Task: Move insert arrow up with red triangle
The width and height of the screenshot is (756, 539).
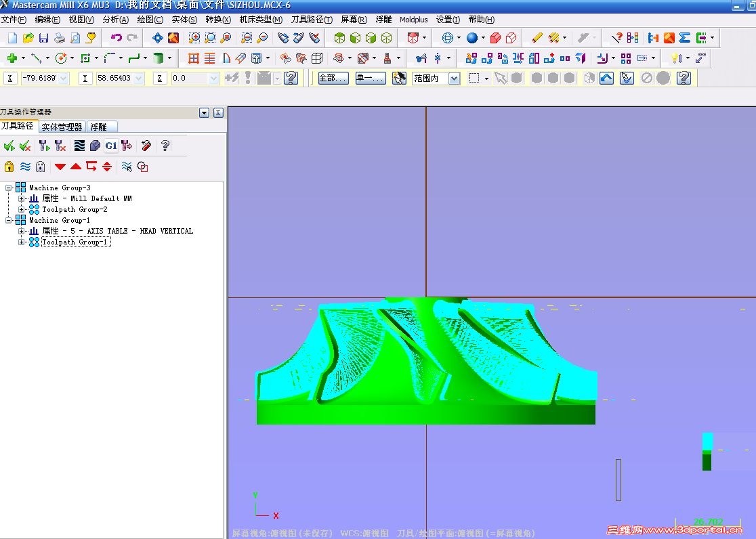Action: click(76, 167)
